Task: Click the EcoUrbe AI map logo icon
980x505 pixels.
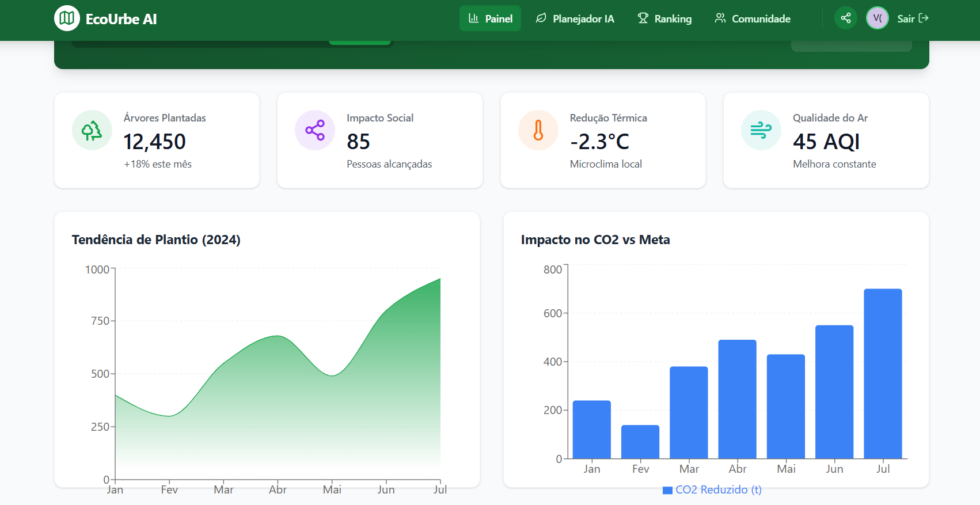Action: click(x=67, y=18)
